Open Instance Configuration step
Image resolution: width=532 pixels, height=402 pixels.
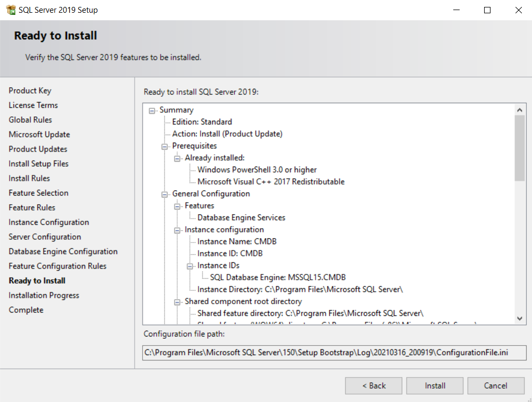tap(49, 222)
